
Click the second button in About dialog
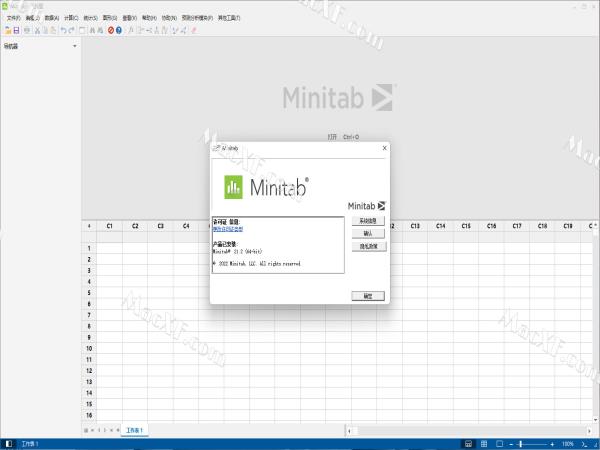368,233
